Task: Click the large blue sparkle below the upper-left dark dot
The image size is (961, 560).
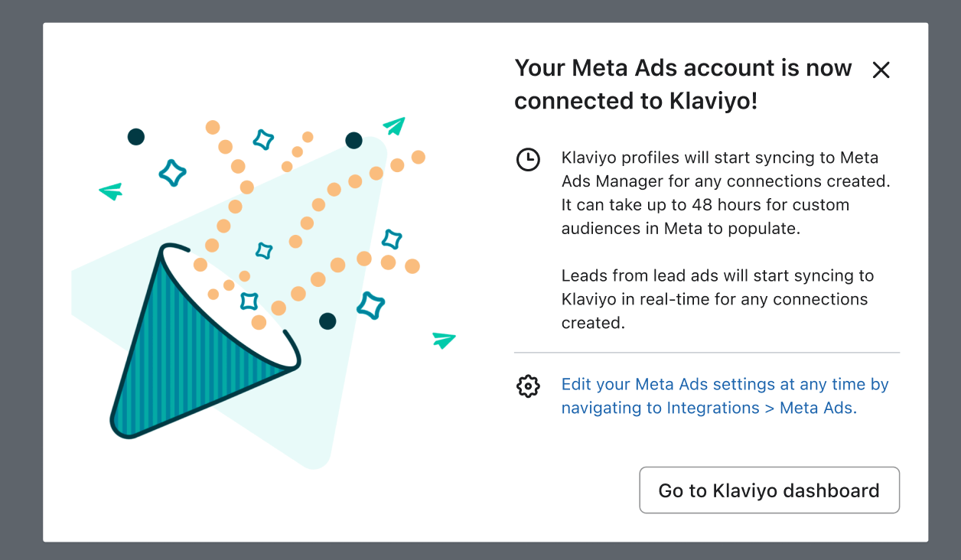Action: point(173,173)
